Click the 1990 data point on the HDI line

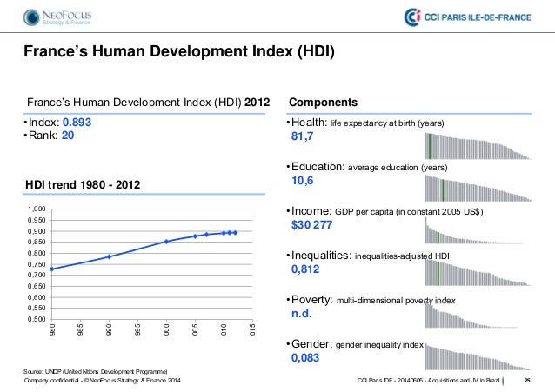[x=109, y=256]
